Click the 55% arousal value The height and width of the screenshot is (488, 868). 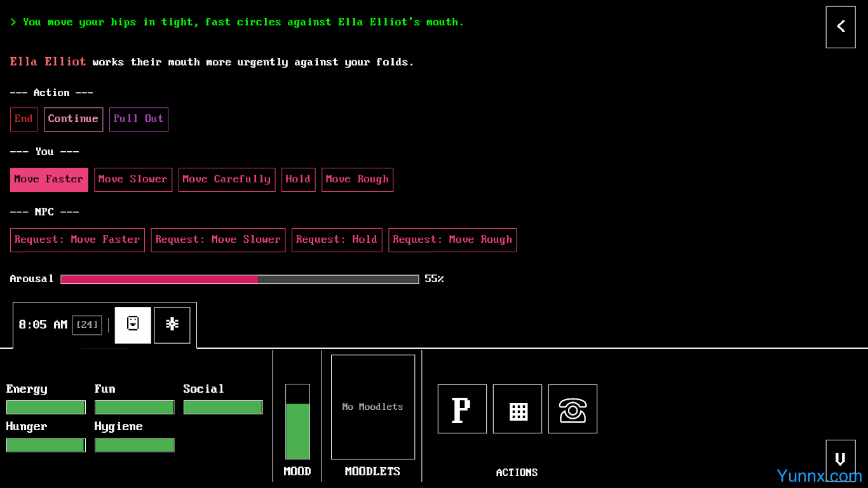click(434, 279)
